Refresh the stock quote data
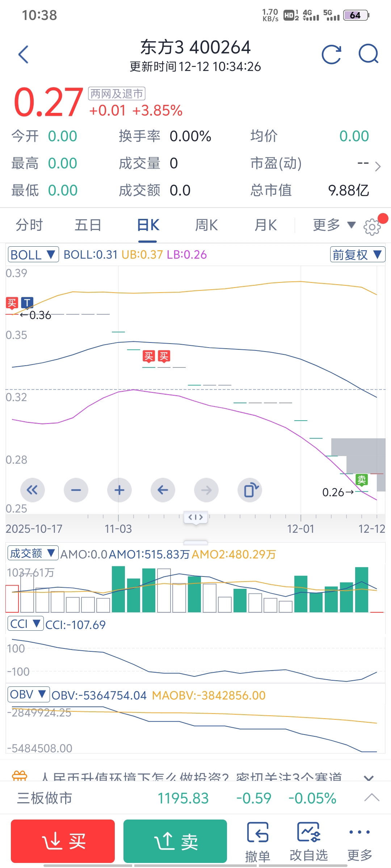 pos(331,55)
